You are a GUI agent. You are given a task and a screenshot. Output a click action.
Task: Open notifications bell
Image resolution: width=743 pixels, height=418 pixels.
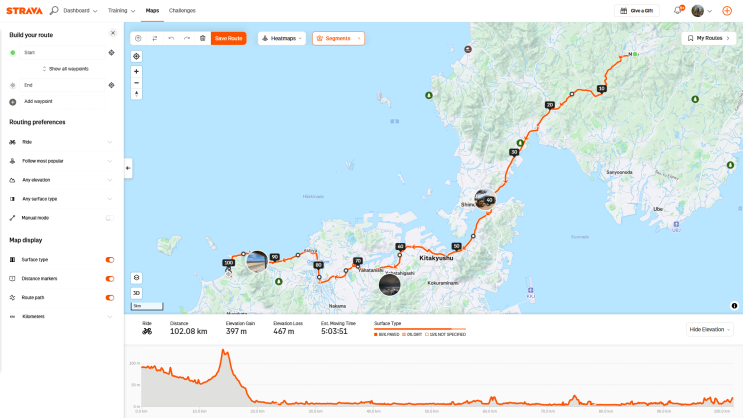pyautogui.click(x=678, y=10)
